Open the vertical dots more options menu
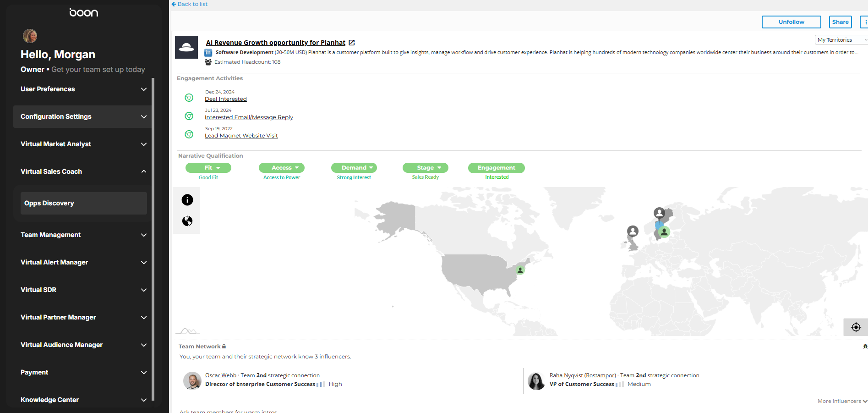This screenshot has width=868, height=413. click(x=865, y=22)
